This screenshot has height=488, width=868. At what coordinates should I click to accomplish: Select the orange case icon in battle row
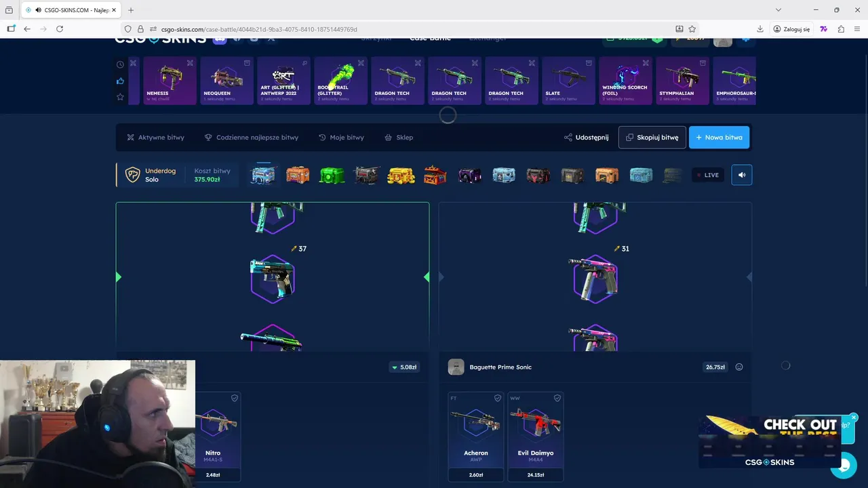pos(298,175)
